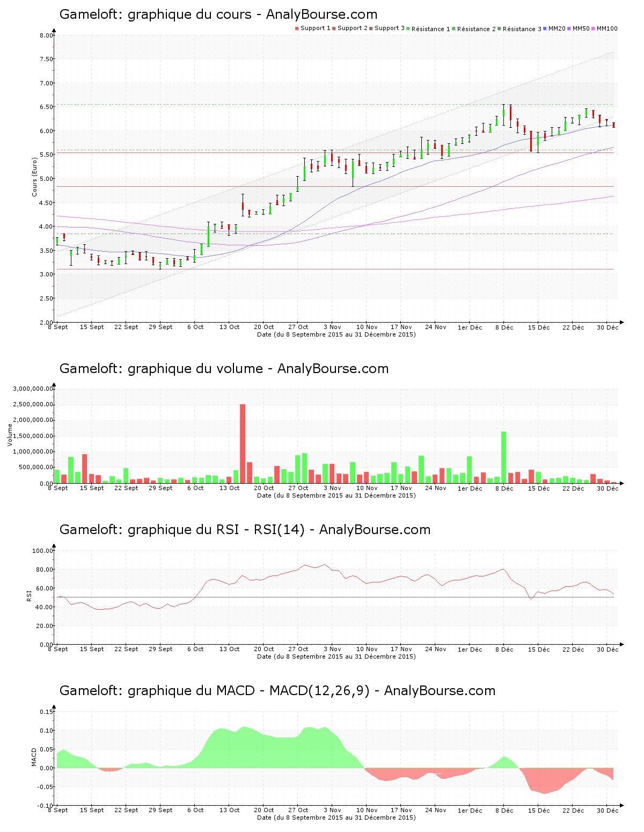Click '27 Oct' date under the price chart
Image resolution: width=644 pixels, height=832 pixels.
tap(298, 327)
